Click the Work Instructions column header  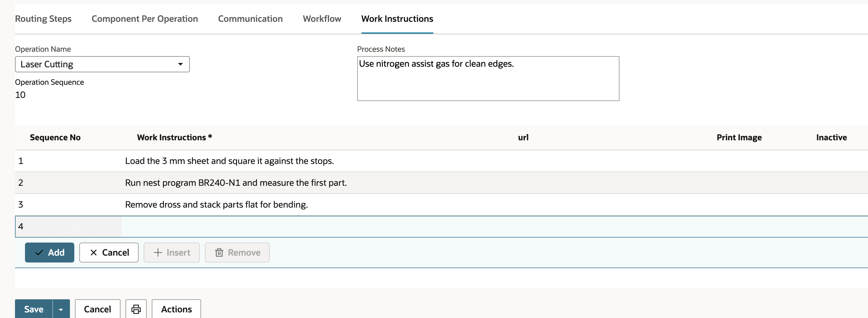point(175,137)
